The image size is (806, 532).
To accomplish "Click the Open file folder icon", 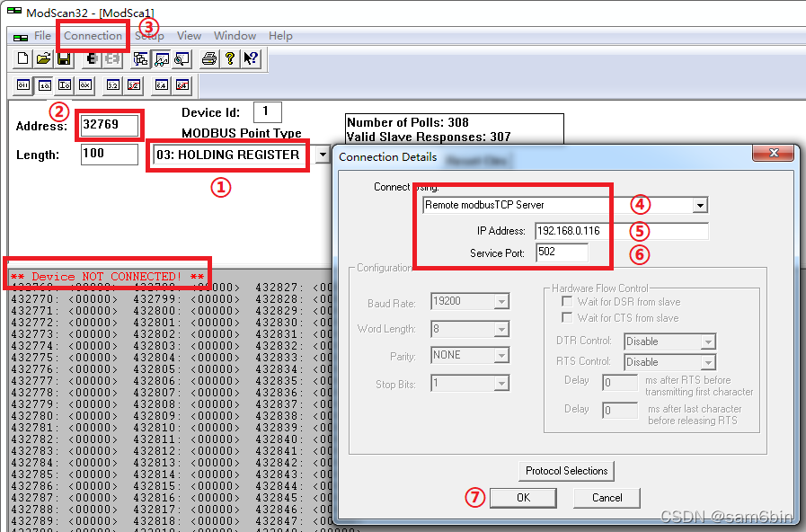I will tap(43, 58).
